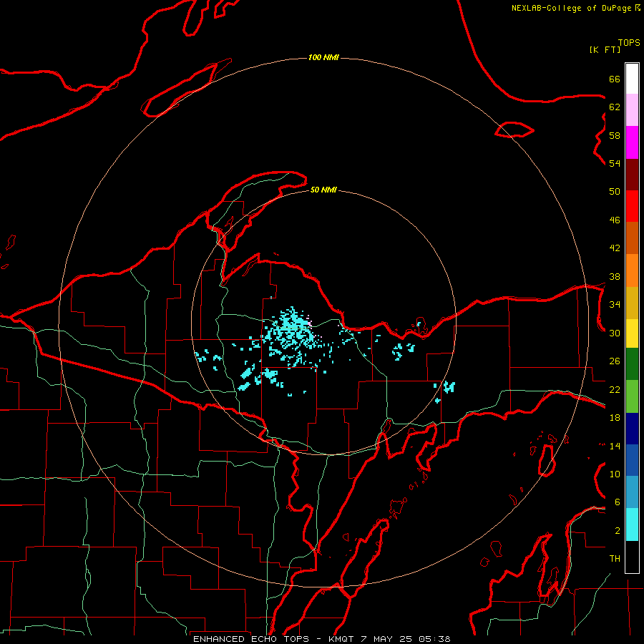Click the legend value 30
This screenshot has height=644, width=644.
coord(615,333)
